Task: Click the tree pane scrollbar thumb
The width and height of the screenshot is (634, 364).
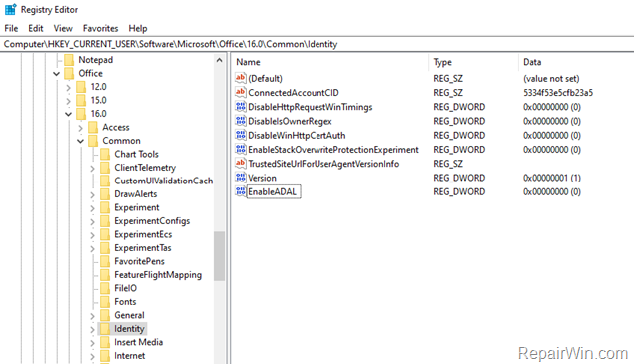Action: tap(219, 256)
